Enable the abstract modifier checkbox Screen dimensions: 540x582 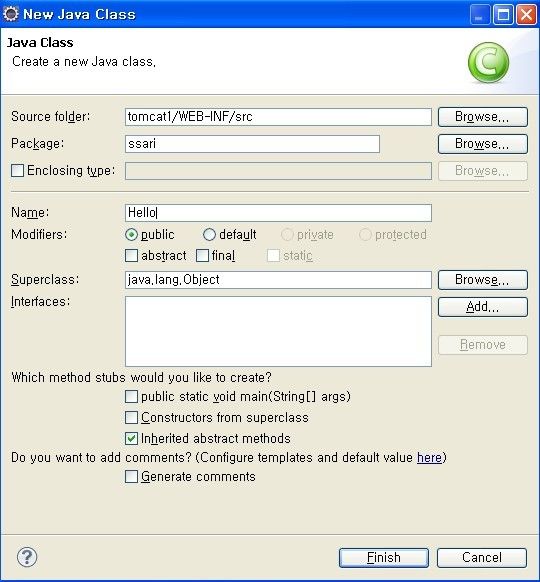coord(131,256)
